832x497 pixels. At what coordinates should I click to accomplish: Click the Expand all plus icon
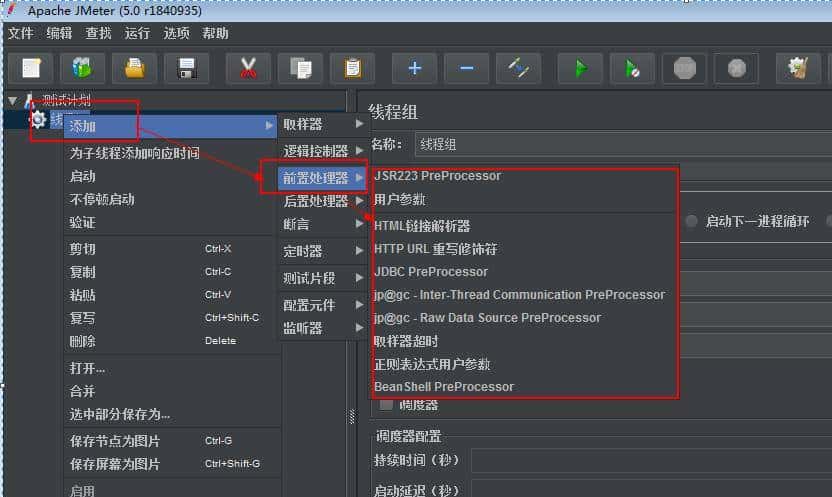click(414, 68)
